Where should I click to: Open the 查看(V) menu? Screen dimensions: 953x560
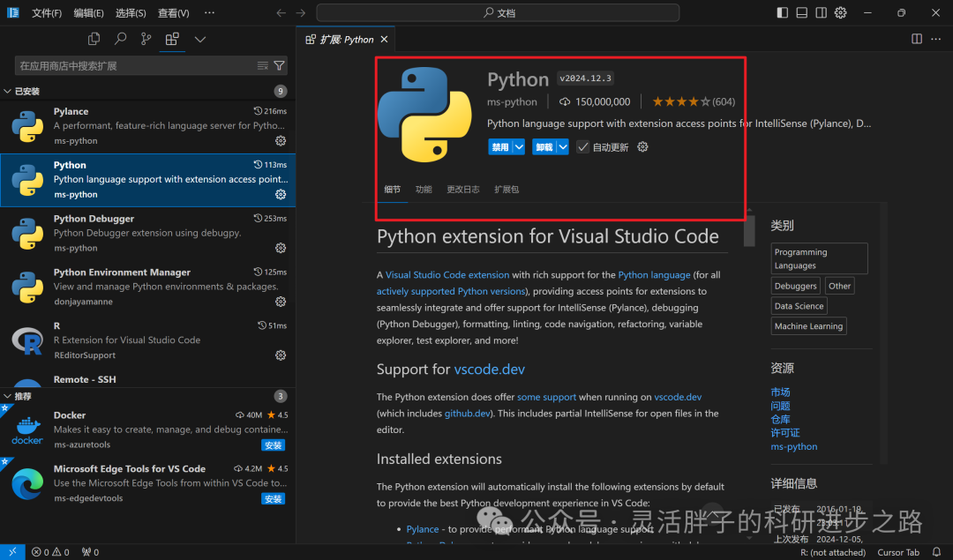[173, 12]
